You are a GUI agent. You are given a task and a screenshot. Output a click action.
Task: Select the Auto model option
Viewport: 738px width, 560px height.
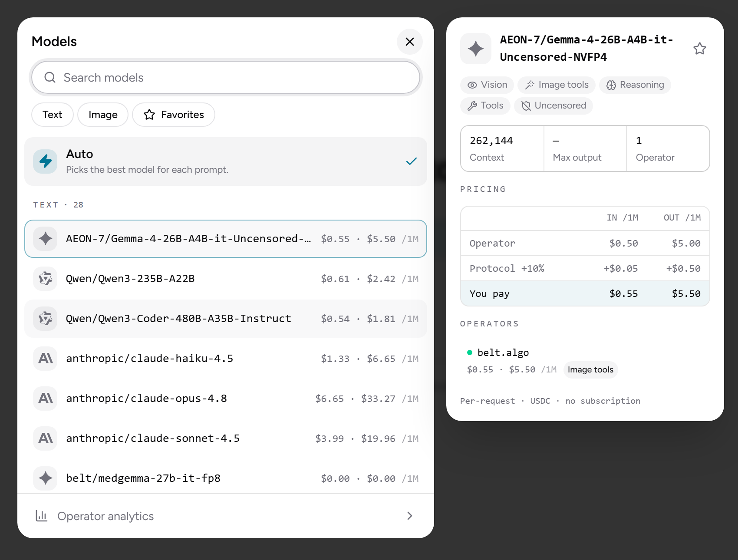[x=226, y=161]
